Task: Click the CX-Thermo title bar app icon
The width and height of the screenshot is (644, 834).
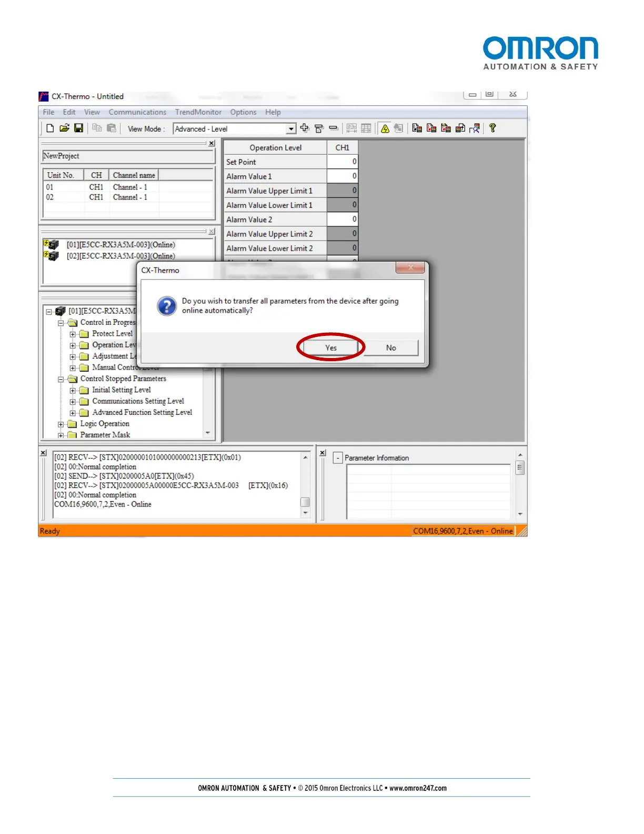Action: tap(44, 96)
